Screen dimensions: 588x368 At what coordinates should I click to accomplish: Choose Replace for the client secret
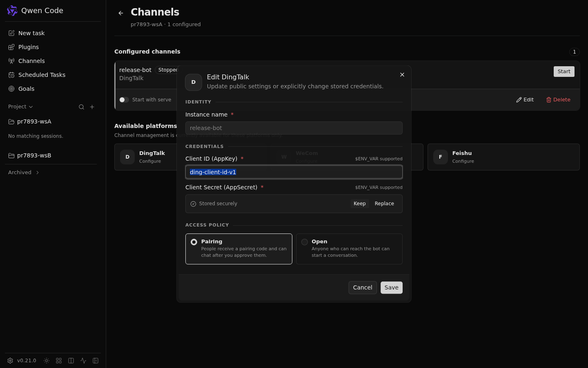tap(384, 204)
